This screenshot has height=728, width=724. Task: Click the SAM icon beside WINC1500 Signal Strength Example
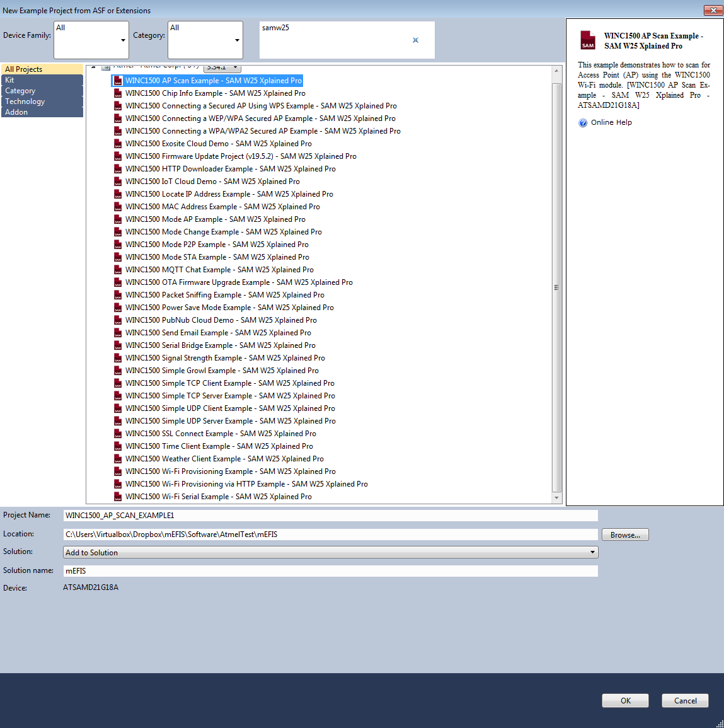point(118,358)
